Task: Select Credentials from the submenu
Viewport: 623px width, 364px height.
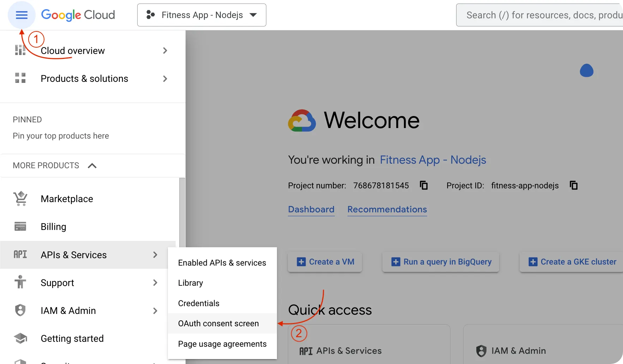Action: tap(222, 303)
